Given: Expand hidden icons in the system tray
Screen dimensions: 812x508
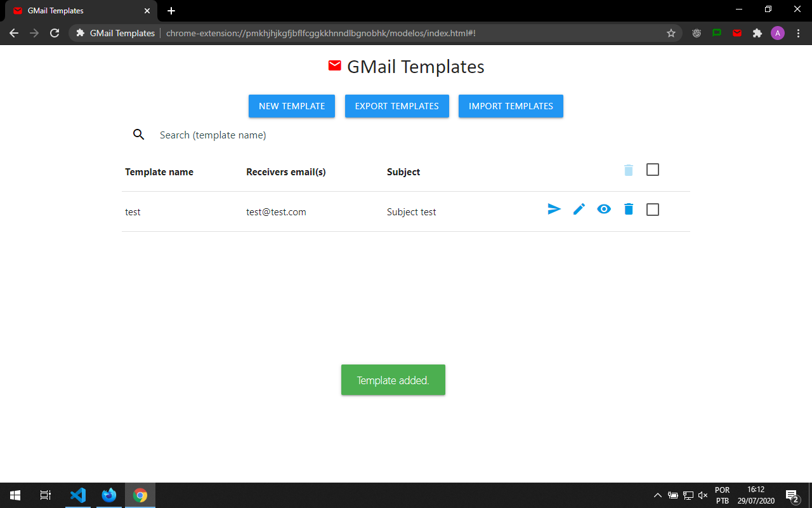Looking at the screenshot, I should [658, 495].
